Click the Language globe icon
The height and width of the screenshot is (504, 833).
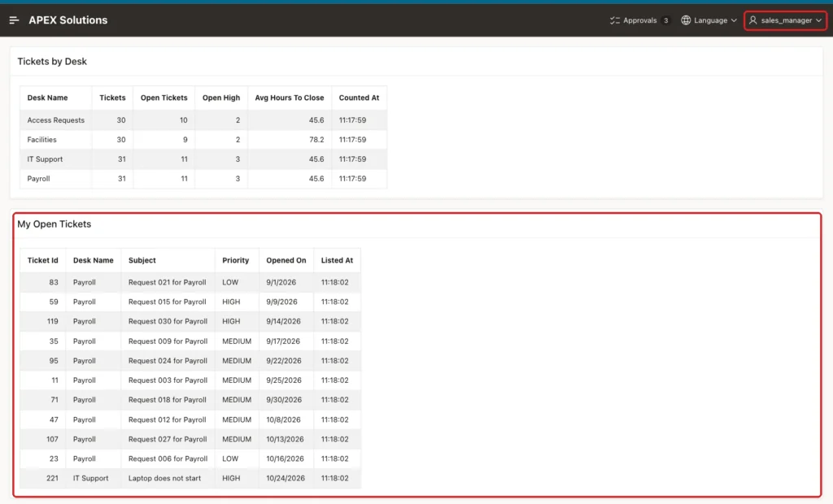(686, 20)
